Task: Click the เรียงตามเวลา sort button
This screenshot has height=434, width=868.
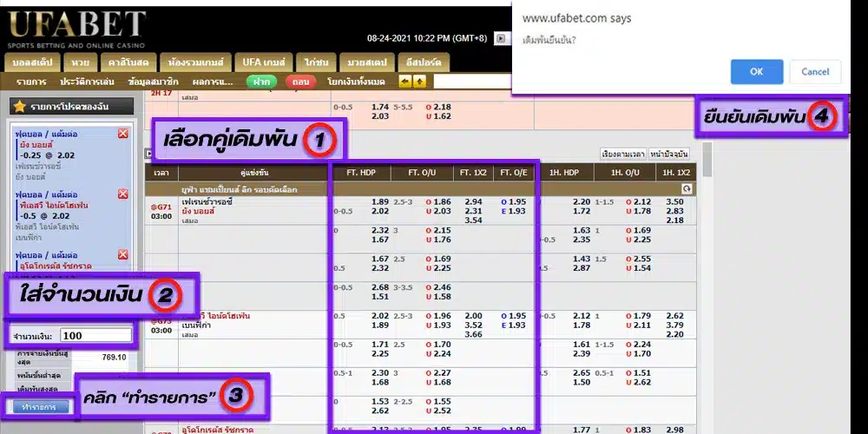Action: tap(622, 154)
